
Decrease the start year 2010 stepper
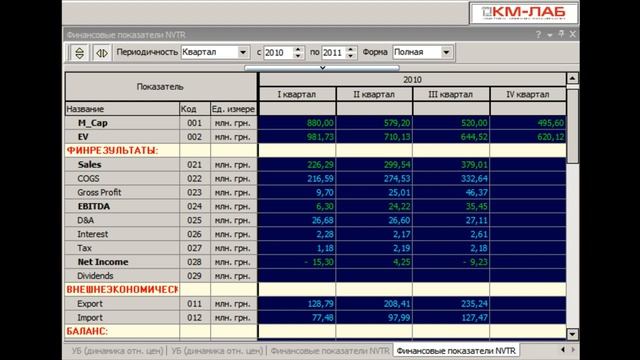pos(298,56)
